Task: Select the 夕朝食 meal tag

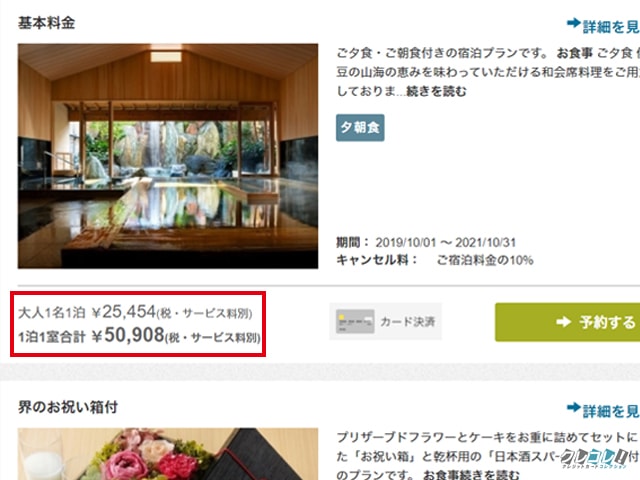Action: [x=360, y=128]
